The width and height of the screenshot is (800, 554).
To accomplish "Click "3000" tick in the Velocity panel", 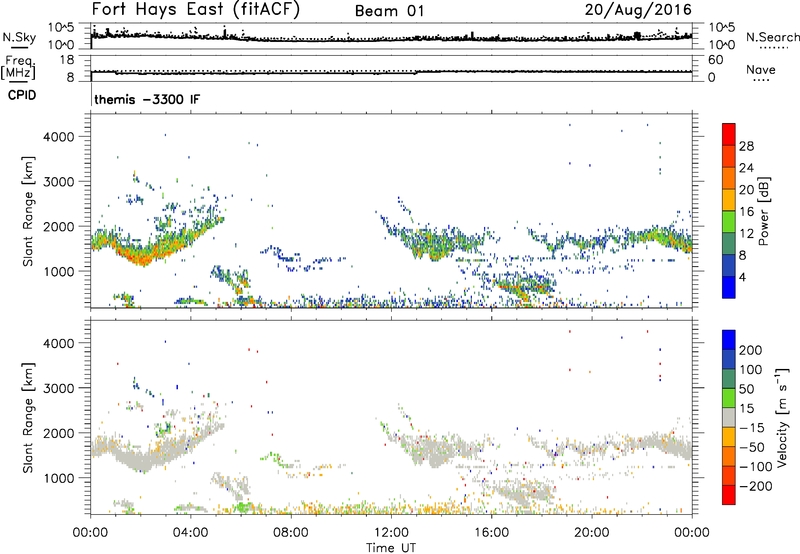I will [x=59, y=388].
